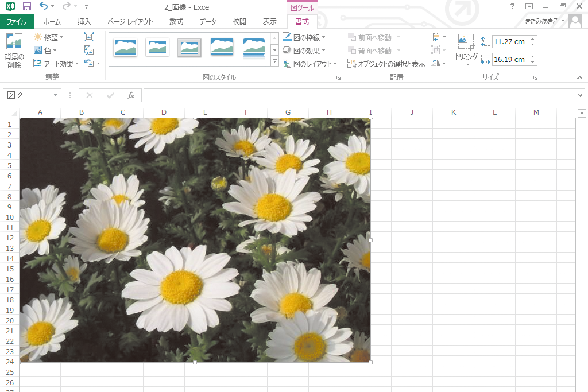Open the 校閲 tab
The width and height of the screenshot is (588, 392).
[x=239, y=21]
